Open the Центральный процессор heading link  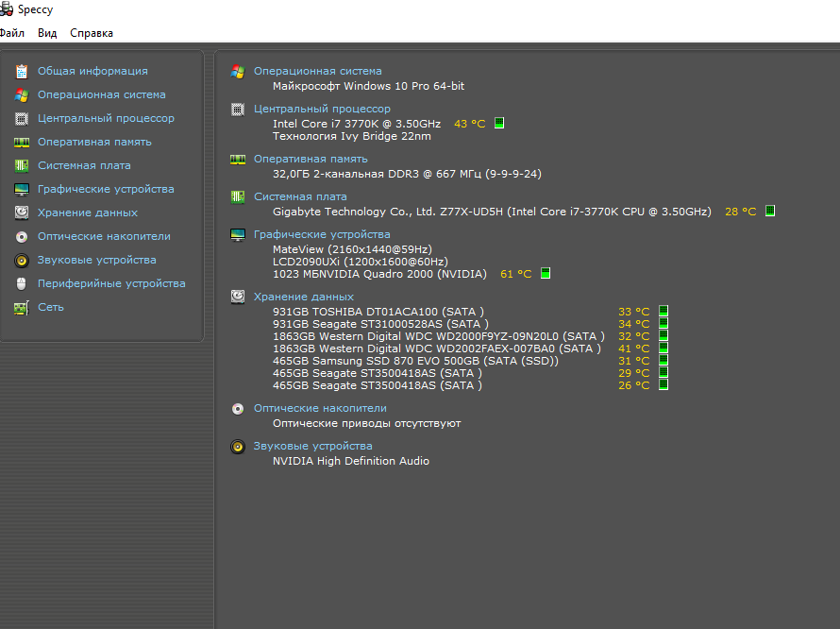(x=322, y=109)
